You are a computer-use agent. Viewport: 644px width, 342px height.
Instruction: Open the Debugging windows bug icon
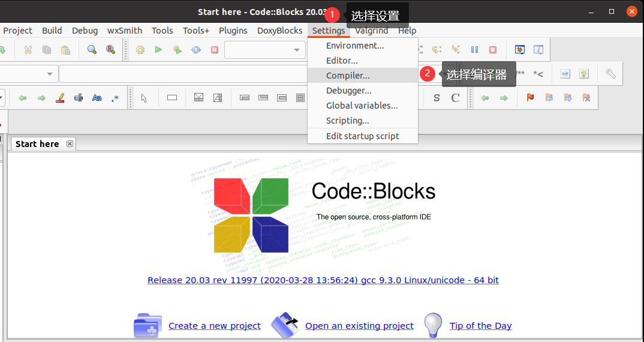(519, 50)
